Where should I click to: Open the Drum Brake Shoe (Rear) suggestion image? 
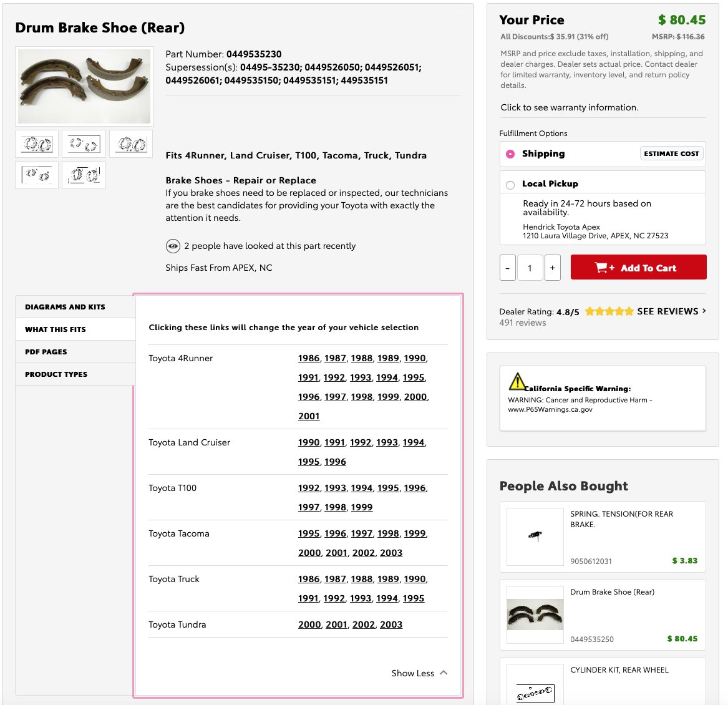tap(535, 615)
